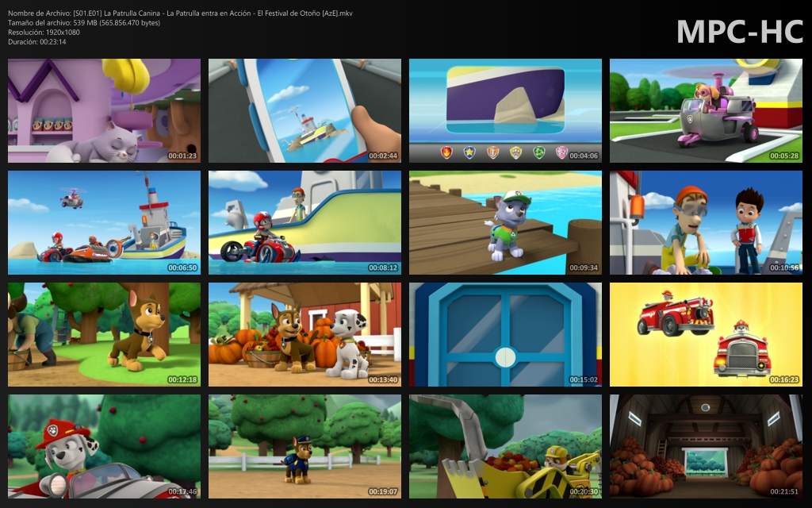Click the 00:04:06 timestamp label
The height and width of the screenshot is (508, 812).
[584, 156]
